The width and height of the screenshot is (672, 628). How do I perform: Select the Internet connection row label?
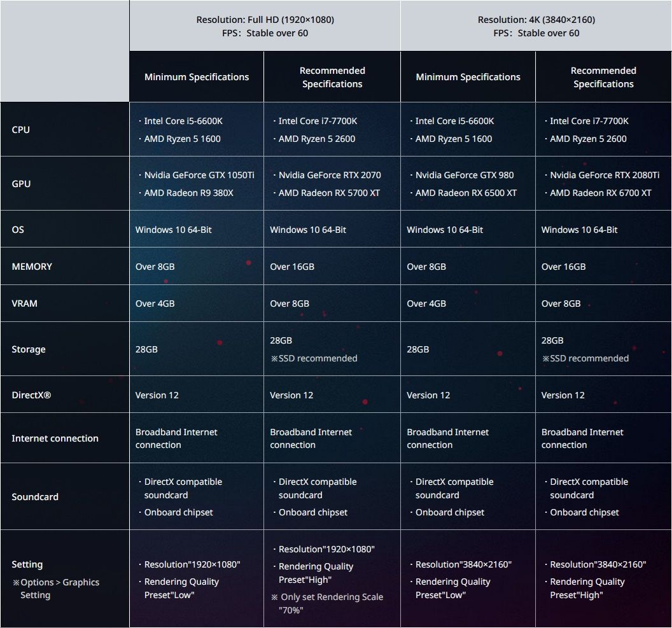55,438
